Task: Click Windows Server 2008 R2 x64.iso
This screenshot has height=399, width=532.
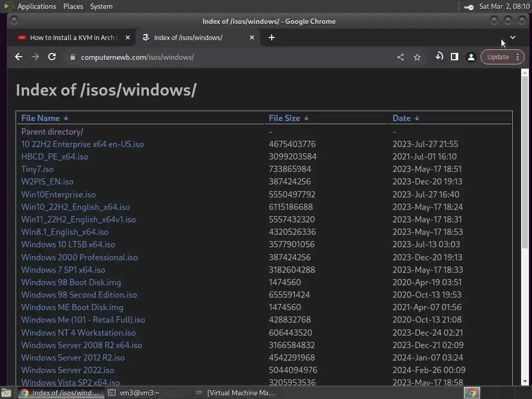Action: tap(82, 345)
